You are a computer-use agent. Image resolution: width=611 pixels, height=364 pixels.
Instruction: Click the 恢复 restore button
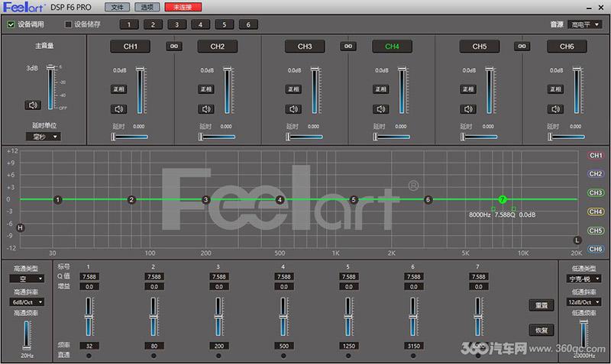coord(541,330)
